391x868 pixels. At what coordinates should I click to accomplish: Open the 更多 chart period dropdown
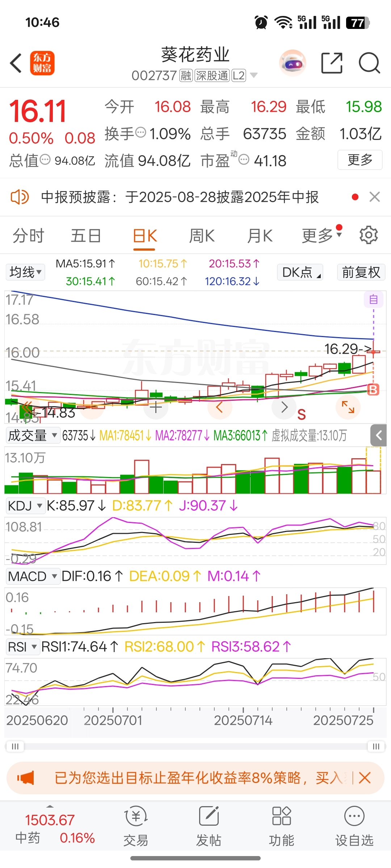click(322, 236)
